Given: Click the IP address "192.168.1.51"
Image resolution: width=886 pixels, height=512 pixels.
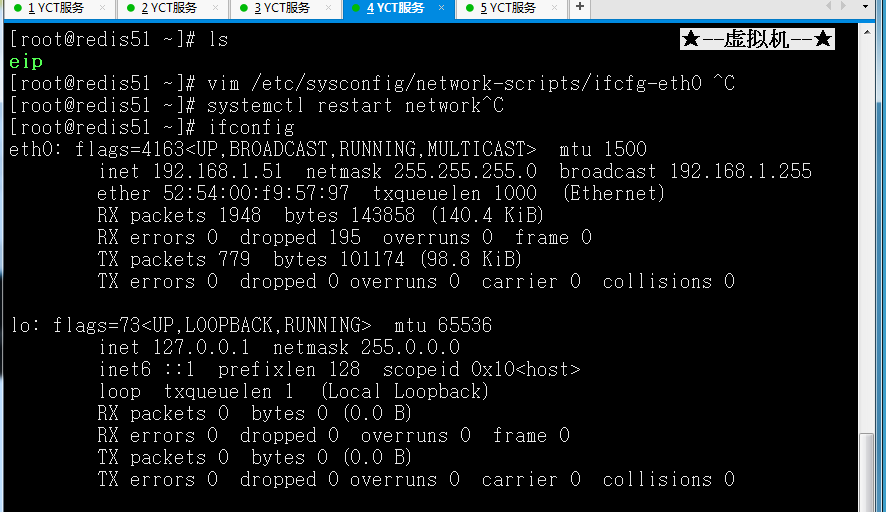Looking at the screenshot, I should tap(218, 172).
